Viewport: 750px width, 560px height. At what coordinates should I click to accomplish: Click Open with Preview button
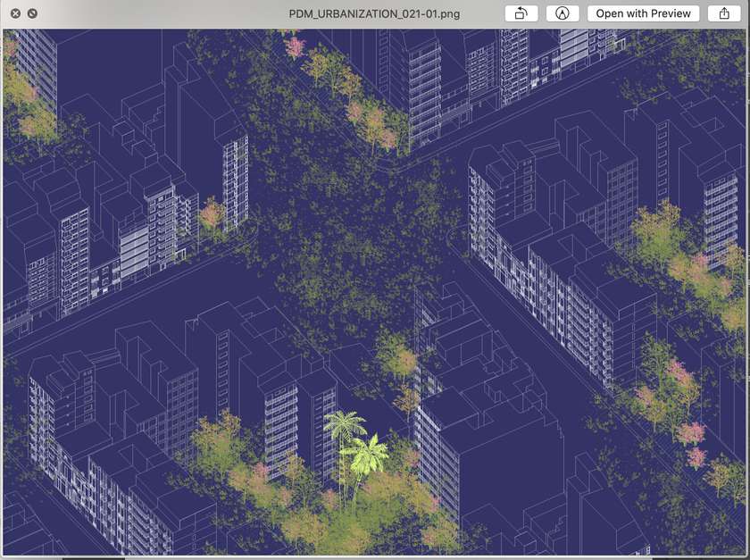point(643,13)
